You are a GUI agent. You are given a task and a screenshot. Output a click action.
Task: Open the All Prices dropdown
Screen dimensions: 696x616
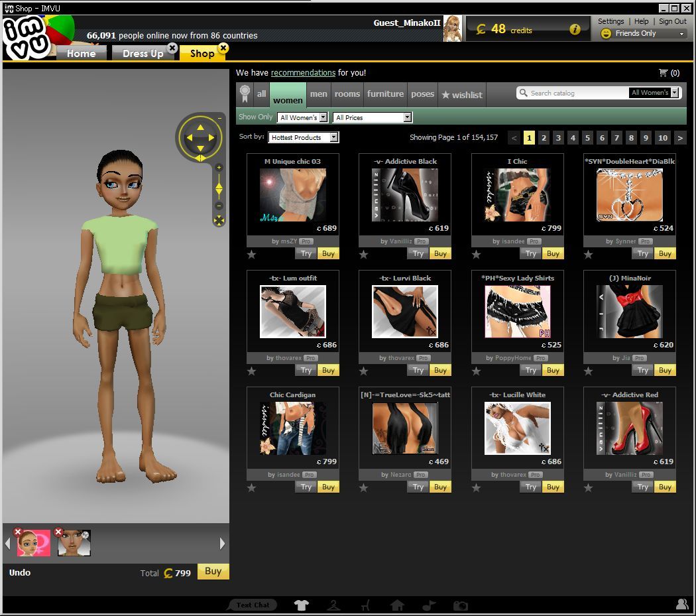point(373,117)
